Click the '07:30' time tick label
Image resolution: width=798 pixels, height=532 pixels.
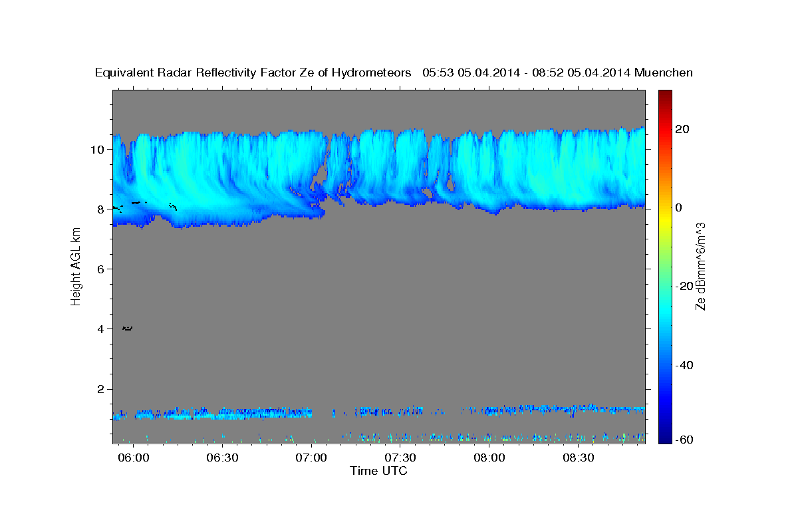(400, 458)
